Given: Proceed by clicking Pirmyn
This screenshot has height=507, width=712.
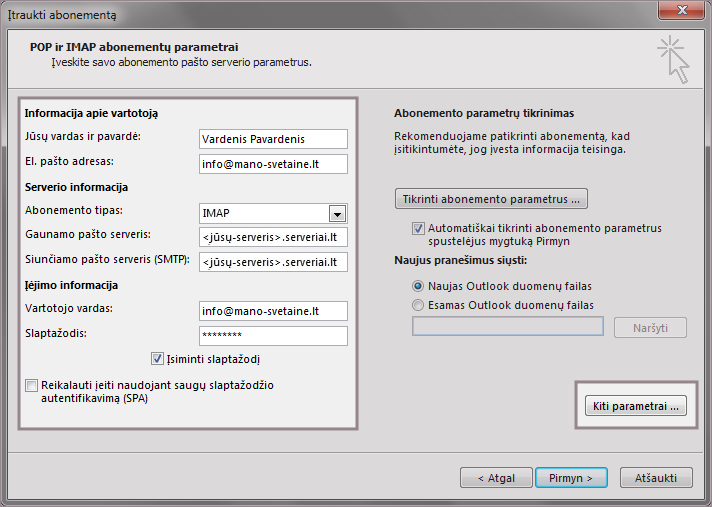Looking at the screenshot, I should (x=571, y=478).
